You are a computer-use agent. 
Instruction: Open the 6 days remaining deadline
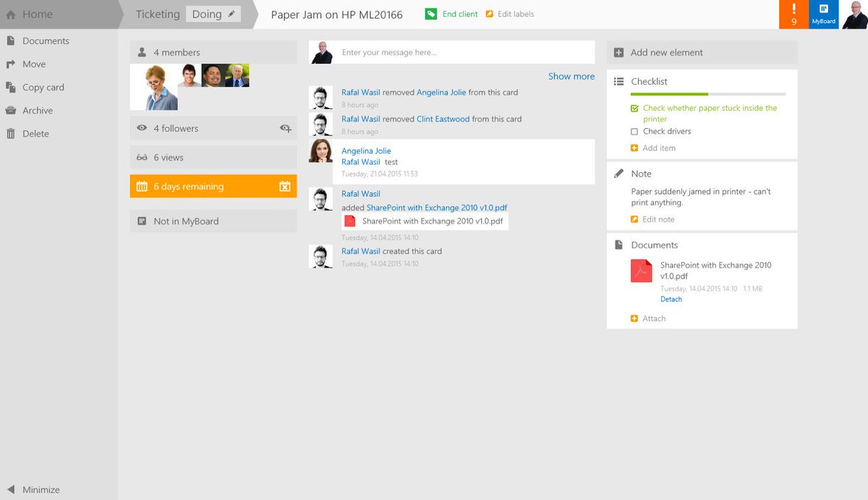(213, 186)
